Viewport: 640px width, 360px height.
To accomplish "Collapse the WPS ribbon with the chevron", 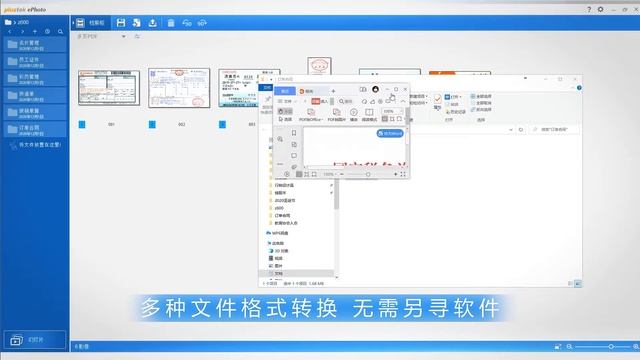I will point(403,101).
